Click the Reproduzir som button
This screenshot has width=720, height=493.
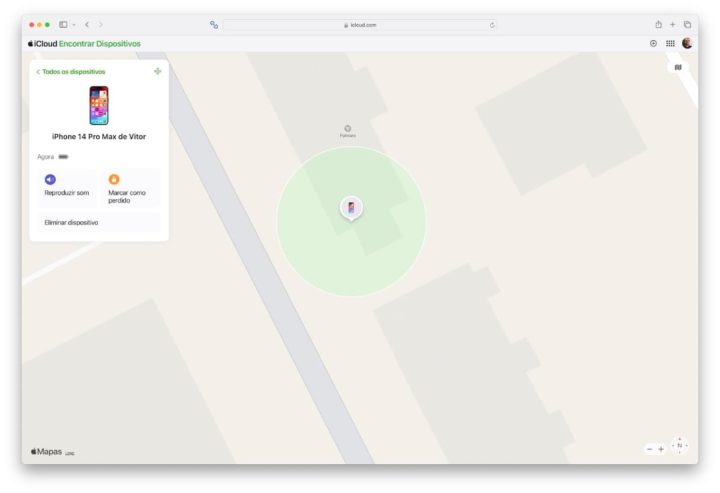67,187
